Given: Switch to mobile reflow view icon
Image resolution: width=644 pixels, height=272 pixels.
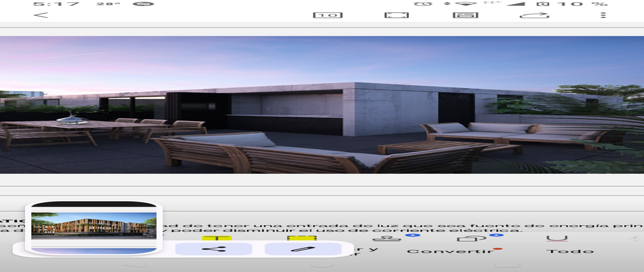Looking at the screenshot, I should (x=465, y=15).
